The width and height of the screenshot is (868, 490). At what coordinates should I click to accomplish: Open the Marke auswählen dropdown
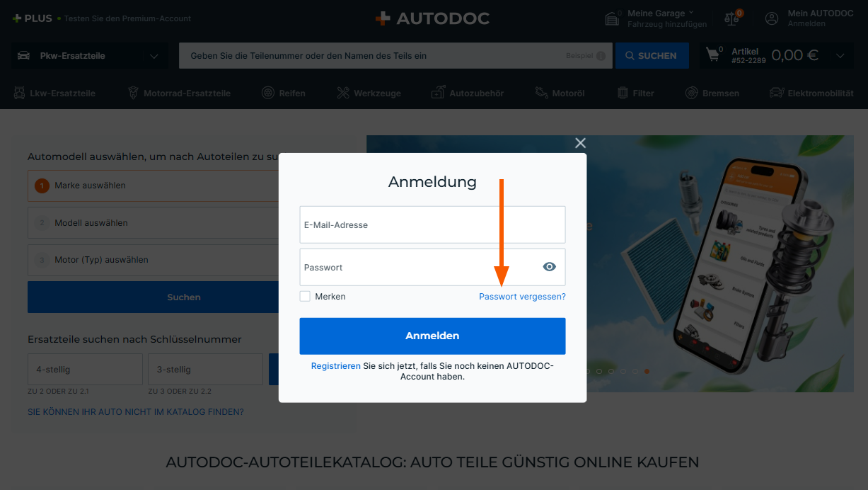point(154,186)
